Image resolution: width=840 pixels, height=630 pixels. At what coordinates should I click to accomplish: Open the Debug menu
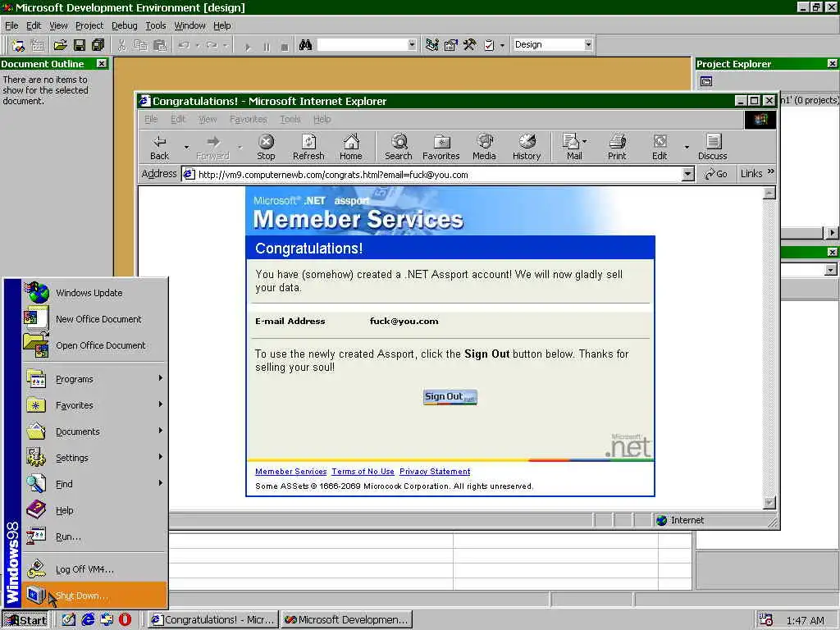(x=125, y=25)
